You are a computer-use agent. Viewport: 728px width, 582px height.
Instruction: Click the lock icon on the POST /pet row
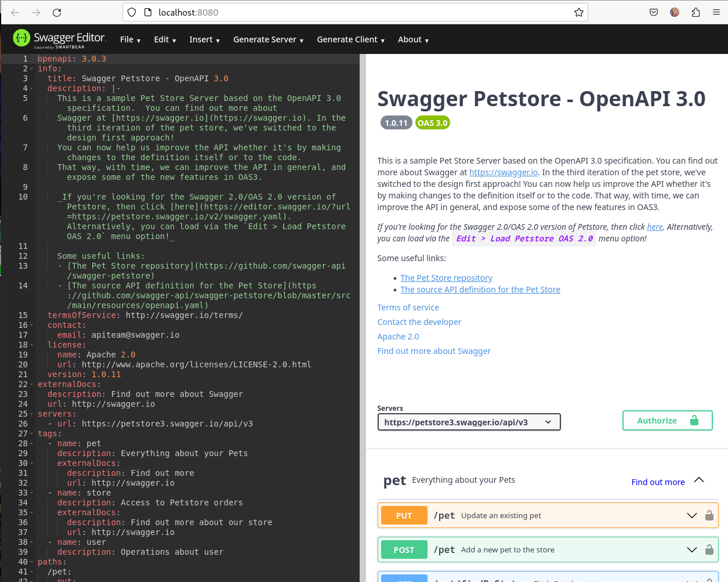[x=709, y=550]
